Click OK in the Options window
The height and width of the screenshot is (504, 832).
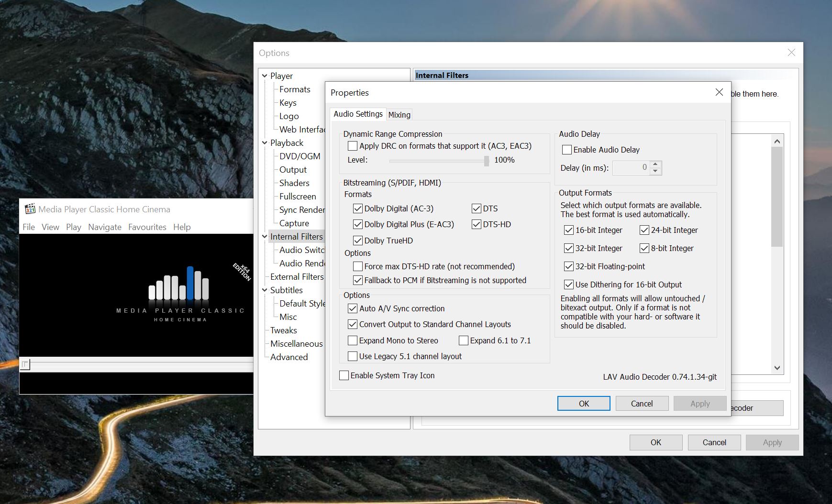(x=656, y=442)
